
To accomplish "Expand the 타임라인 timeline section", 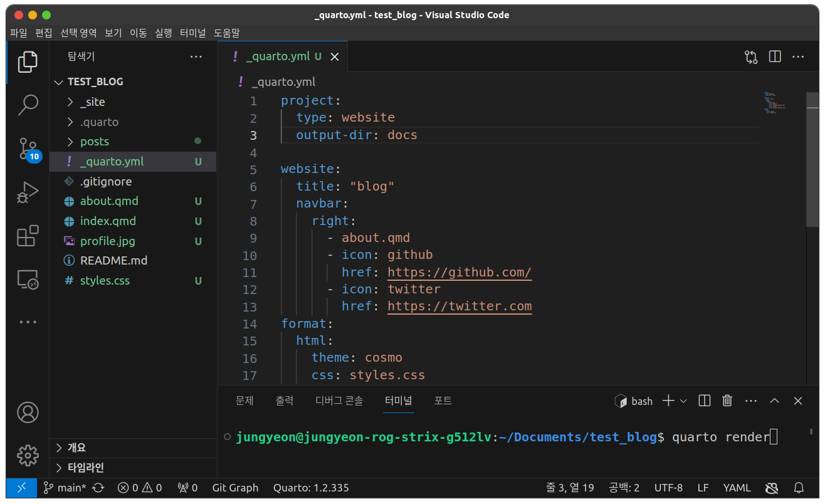I will coord(133,468).
